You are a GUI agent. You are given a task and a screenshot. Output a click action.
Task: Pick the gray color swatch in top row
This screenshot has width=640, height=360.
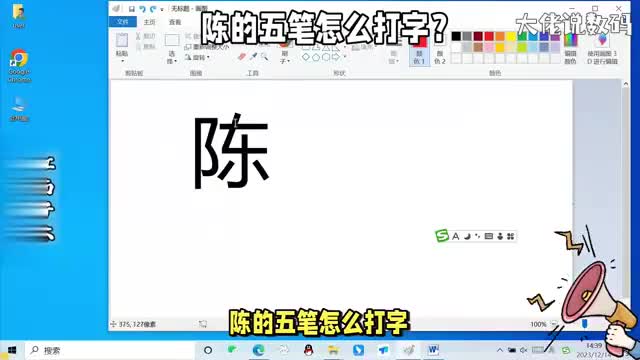pos(467,36)
